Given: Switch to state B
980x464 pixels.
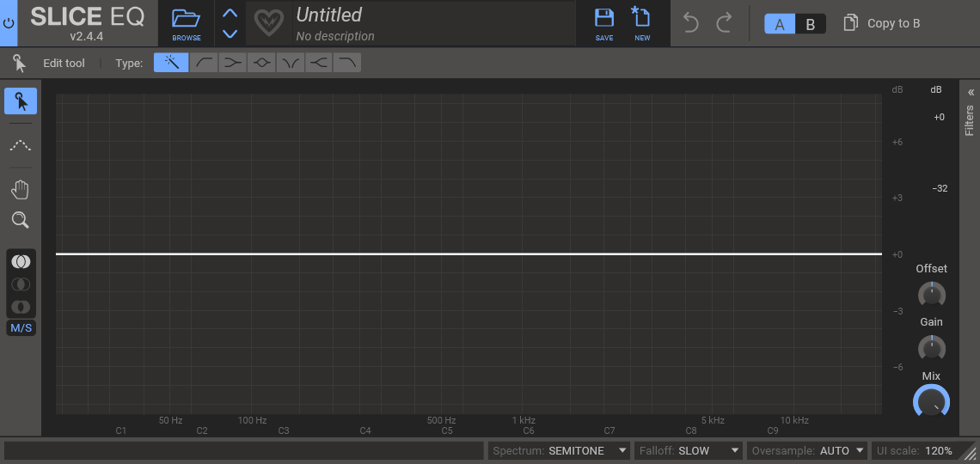Looking at the screenshot, I should coord(810,24).
